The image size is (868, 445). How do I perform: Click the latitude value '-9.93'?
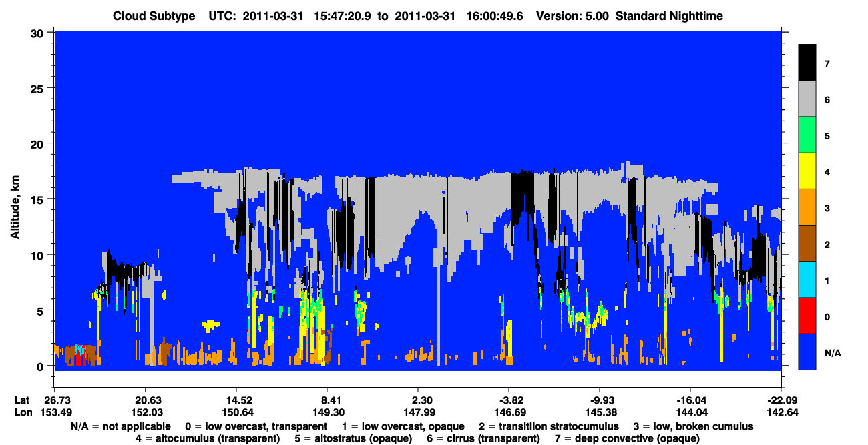coord(600,400)
